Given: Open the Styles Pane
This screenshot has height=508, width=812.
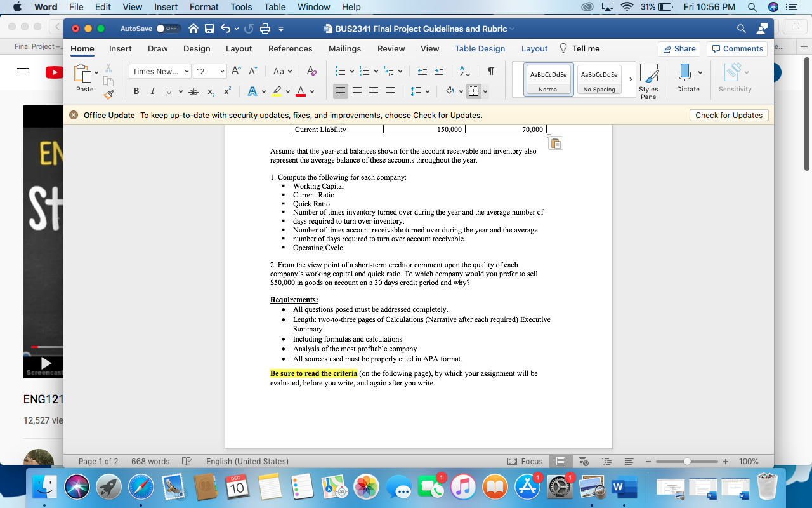Looking at the screenshot, I should click(648, 79).
